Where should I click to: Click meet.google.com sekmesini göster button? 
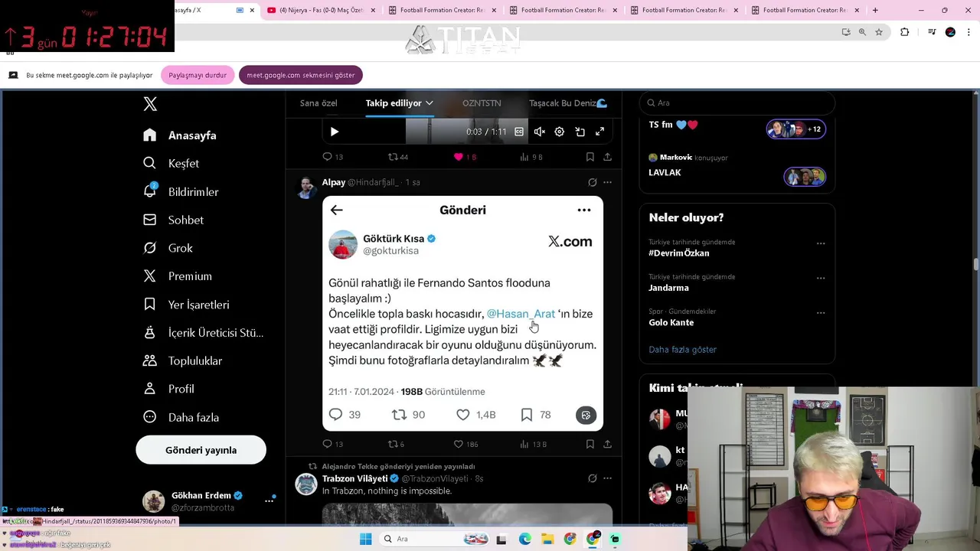pos(300,75)
